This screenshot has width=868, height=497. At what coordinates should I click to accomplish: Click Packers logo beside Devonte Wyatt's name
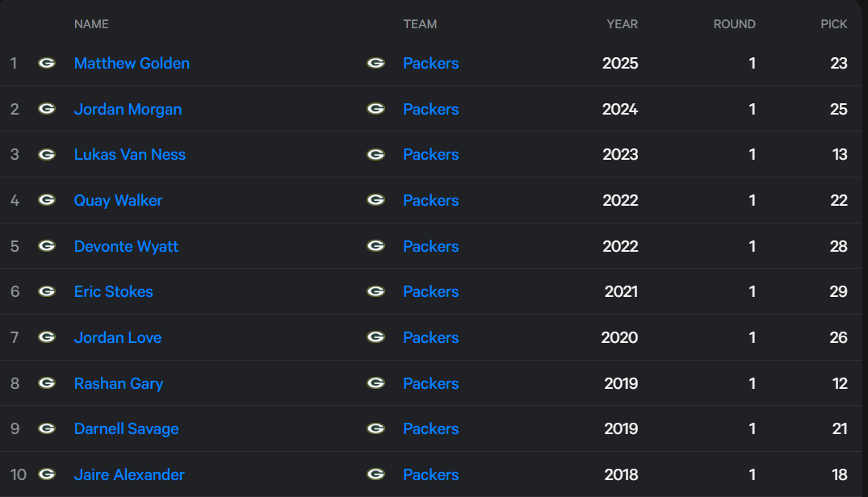pos(47,246)
